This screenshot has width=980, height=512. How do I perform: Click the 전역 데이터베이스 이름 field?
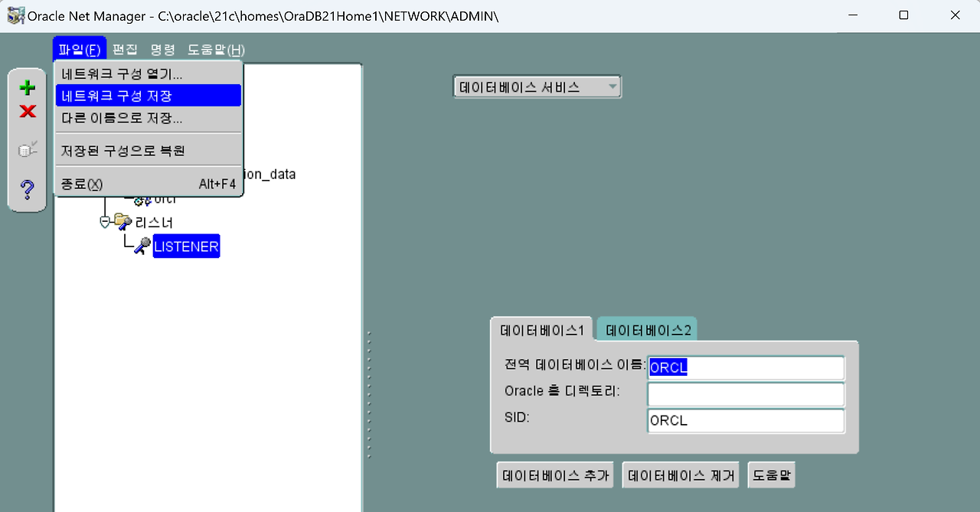[x=746, y=367]
